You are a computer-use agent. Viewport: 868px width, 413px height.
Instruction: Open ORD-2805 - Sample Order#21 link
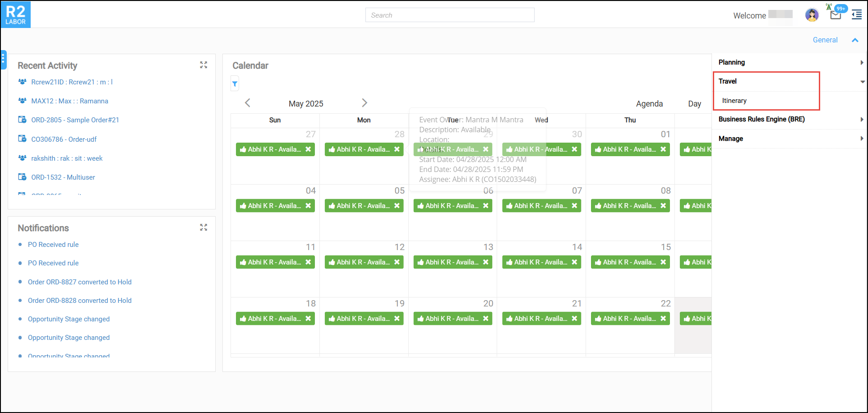(x=75, y=120)
